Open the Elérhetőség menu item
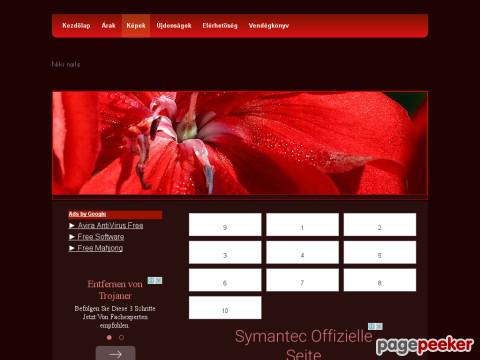 pos(220,26)
